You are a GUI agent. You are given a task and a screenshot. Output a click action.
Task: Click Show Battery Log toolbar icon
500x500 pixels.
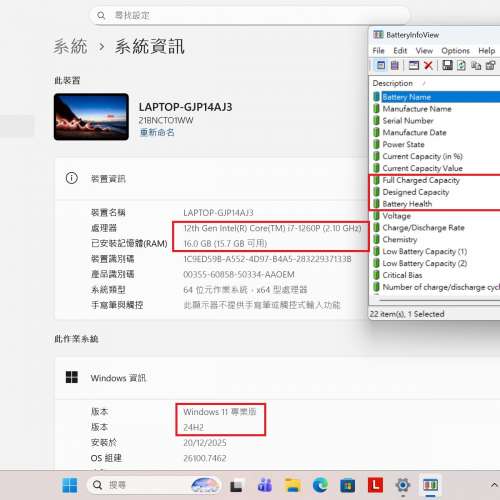tap(395, 65)
